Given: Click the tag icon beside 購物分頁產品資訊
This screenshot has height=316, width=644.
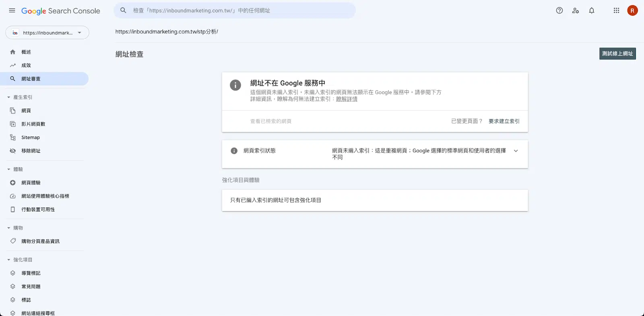Looking at the screenshot, I should pos(13,241).
